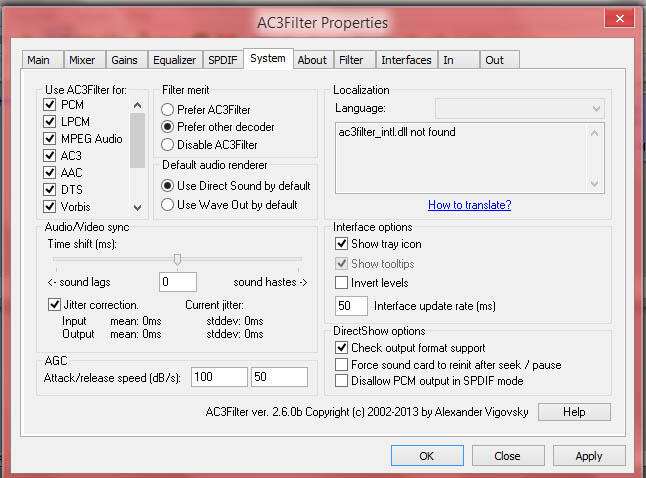Select Prefer other decoder option

coord(167,127)
